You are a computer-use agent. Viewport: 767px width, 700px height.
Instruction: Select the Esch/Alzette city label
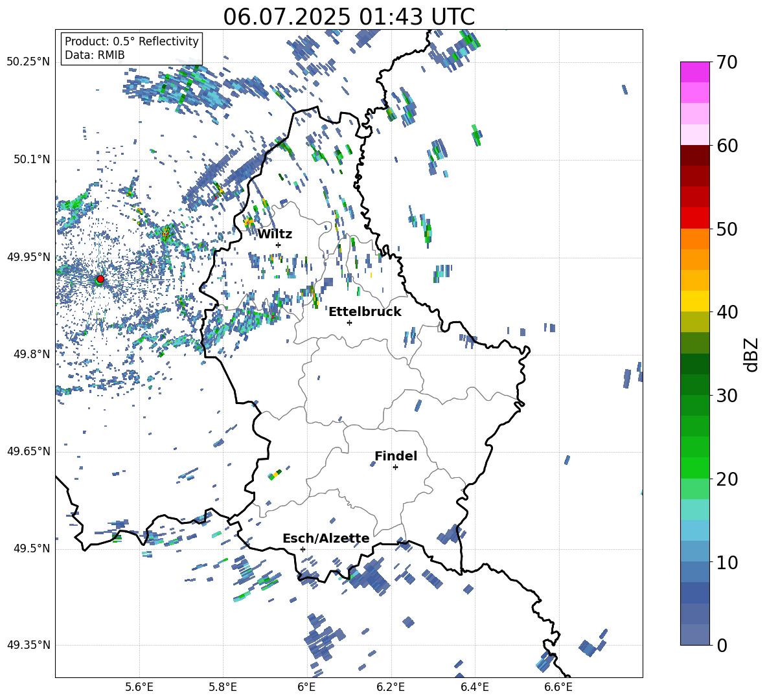(326, 538)
